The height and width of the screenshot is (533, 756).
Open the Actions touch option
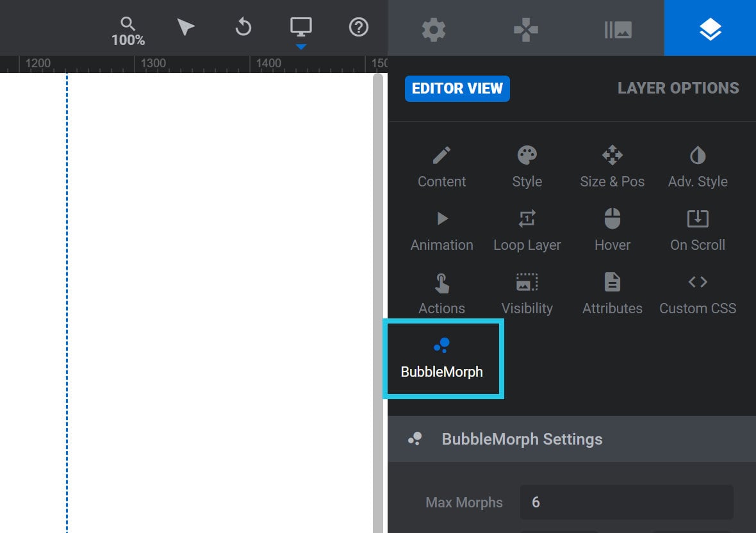point(441,294)
